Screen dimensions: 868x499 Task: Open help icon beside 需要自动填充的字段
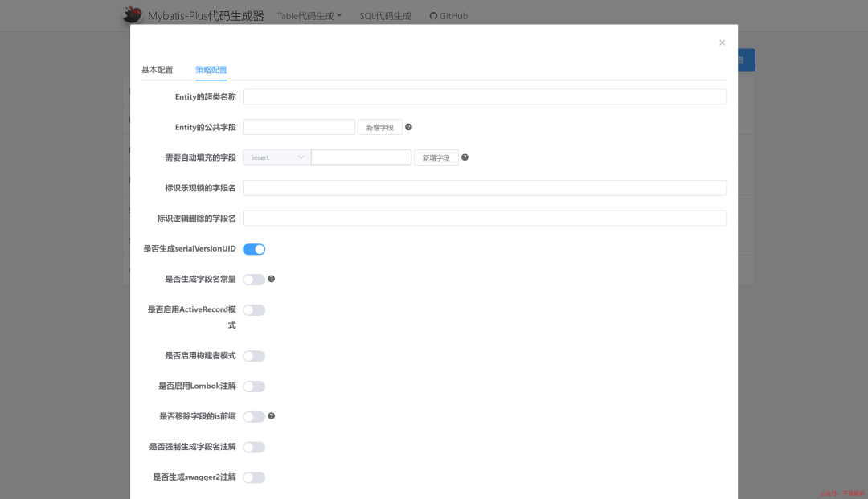465,157
